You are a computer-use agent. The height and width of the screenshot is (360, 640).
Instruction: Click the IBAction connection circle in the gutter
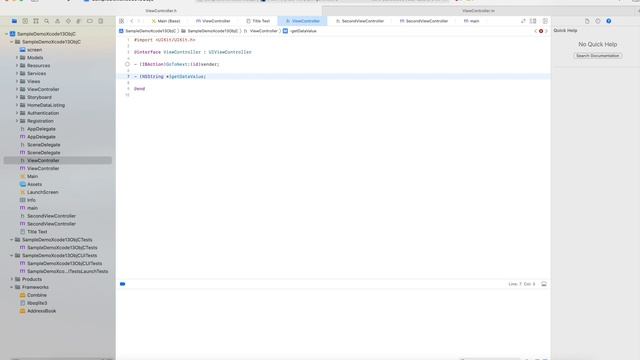click(x=127, y=64)
